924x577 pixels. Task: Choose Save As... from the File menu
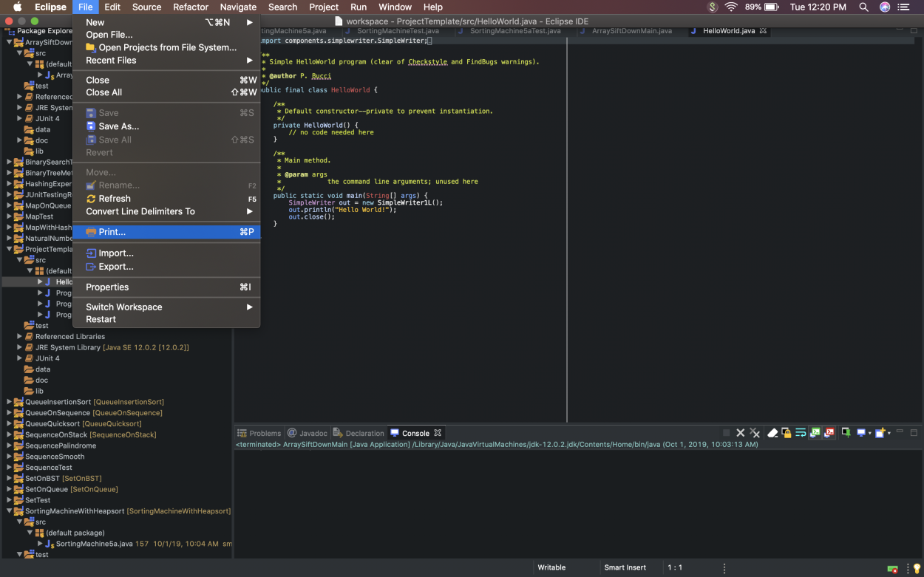(x=118, y=126)
